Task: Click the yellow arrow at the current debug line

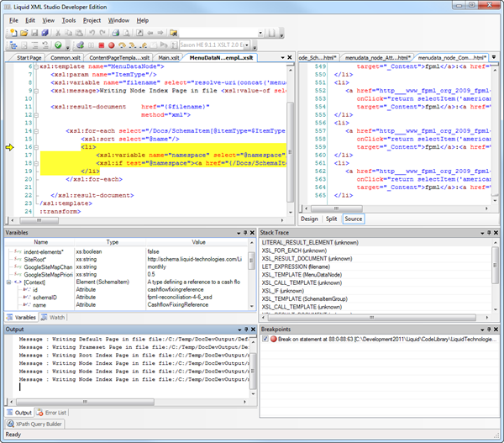Action: (9, 148)
